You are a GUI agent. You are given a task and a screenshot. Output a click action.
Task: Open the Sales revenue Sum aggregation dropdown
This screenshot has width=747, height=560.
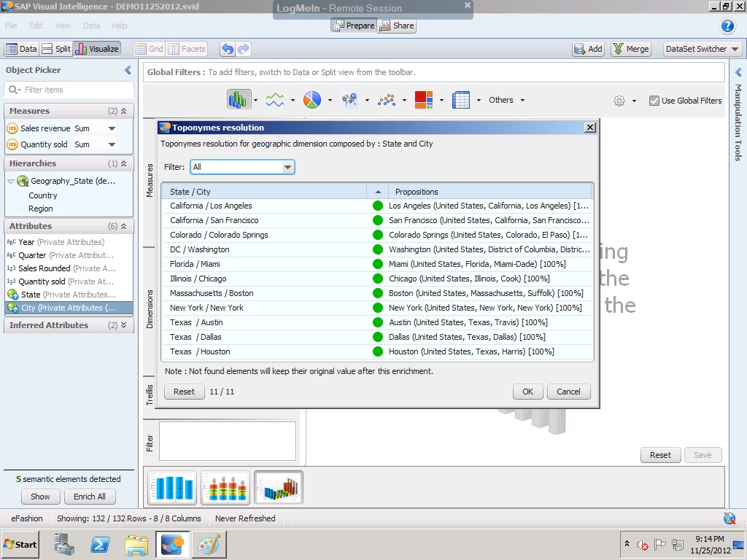click(x=112, y=128)
